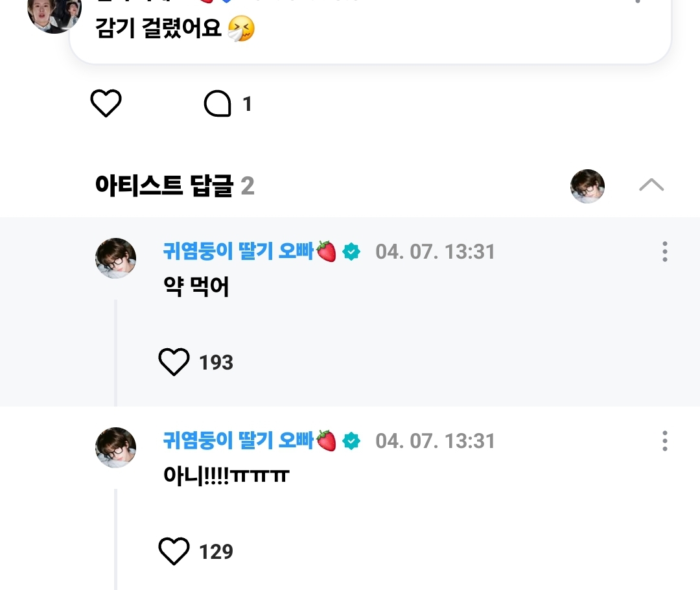
Task: Open comments on the original post
Action: pos(218,104)
